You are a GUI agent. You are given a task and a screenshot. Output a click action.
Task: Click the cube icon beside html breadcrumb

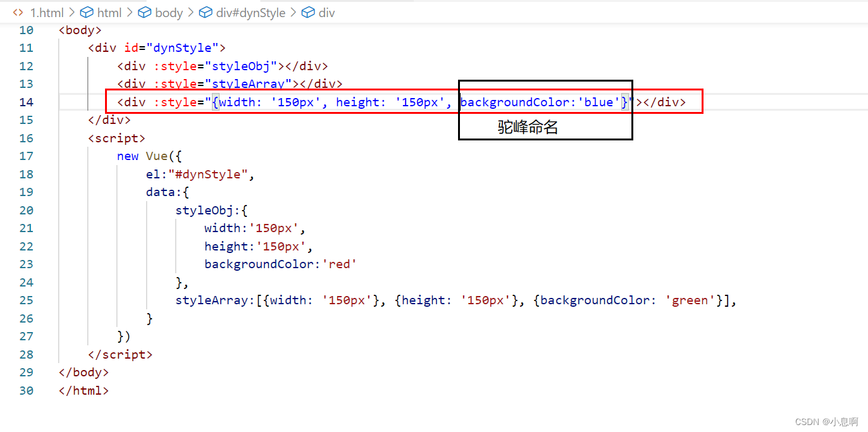(87, 13)
